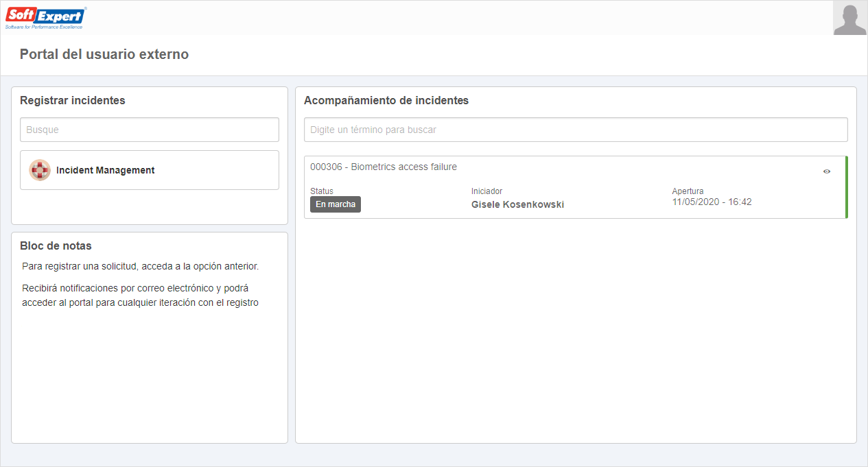Screen dimensions: 868x467
Task: Open incident 000306 - Biometrics access failure
Action: pos(384,167)
